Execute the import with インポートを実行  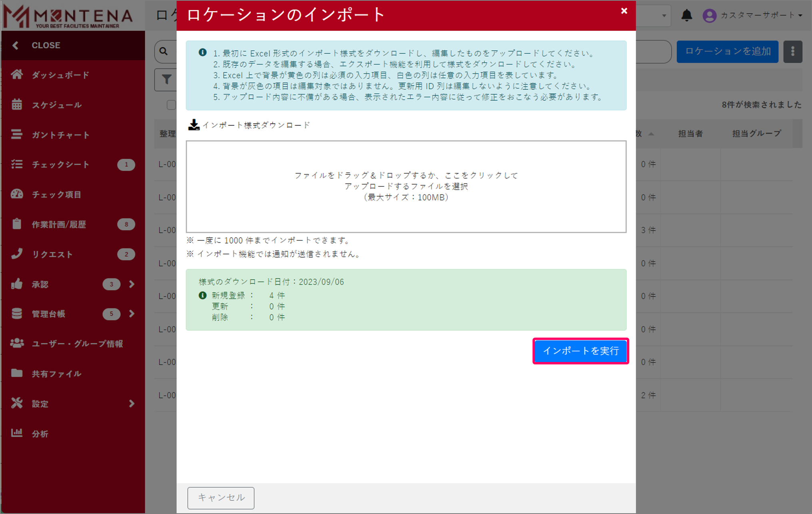581,351
